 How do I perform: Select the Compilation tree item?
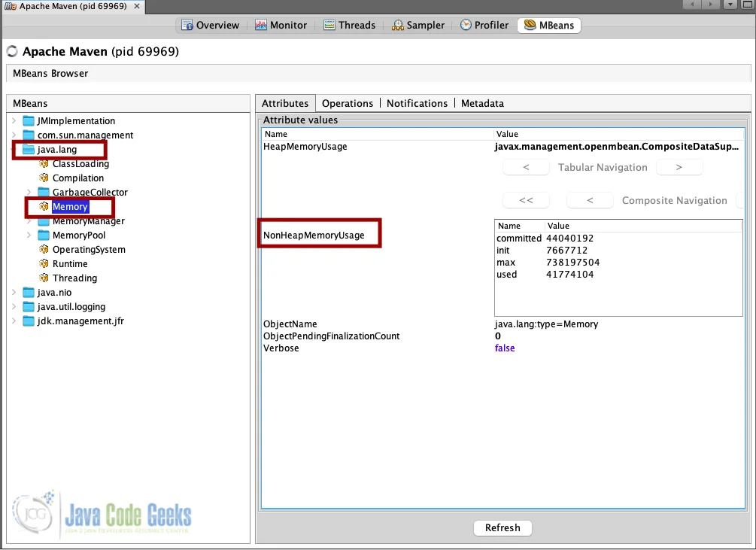tap(78, 178)
